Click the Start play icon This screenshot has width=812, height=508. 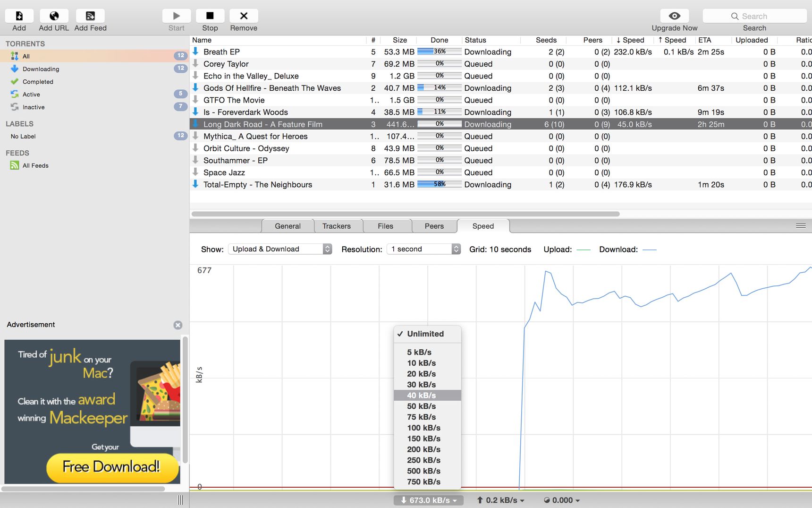pos(177,16)
